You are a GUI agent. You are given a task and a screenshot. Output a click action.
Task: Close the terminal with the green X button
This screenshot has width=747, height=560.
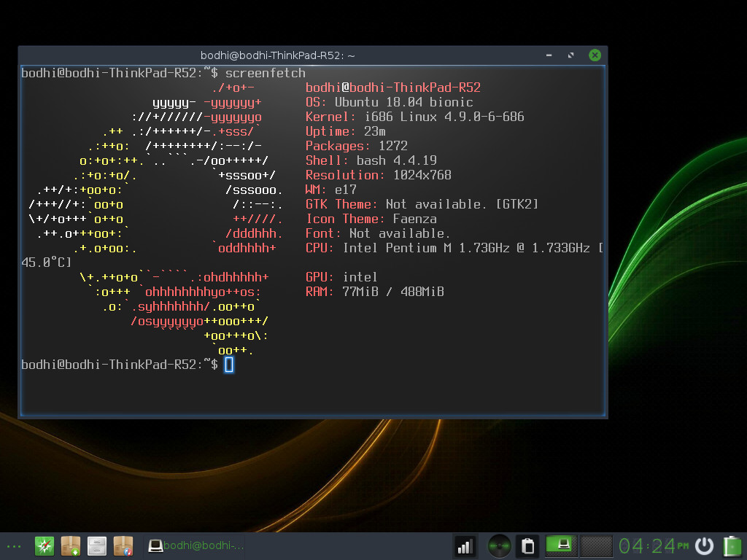[x=595, y=55]
